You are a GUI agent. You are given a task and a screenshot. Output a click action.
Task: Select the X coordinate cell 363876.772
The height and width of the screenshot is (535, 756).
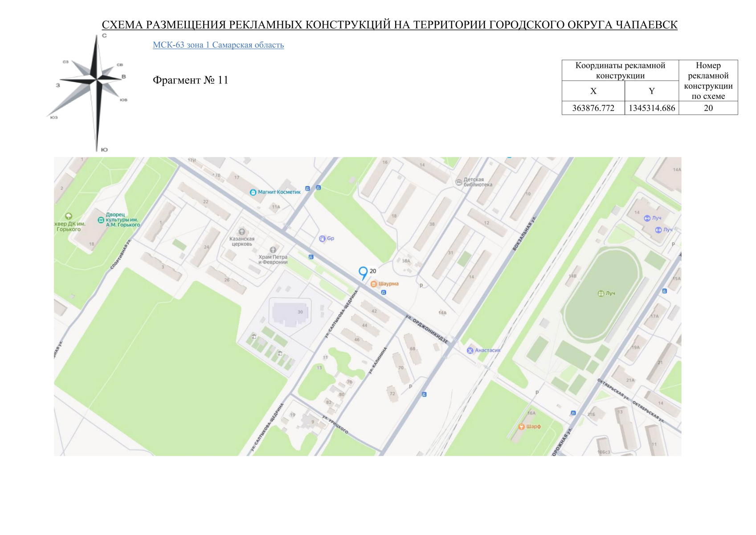click(x=593, y=107)
